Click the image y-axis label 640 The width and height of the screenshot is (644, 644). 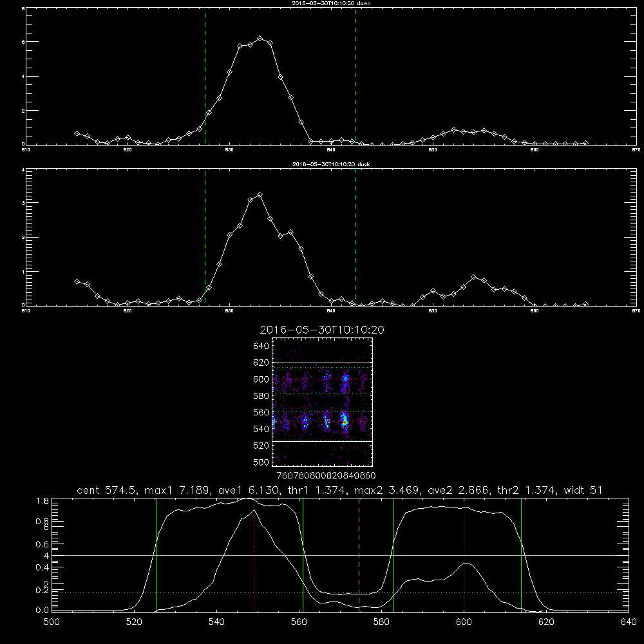[261, 346]
